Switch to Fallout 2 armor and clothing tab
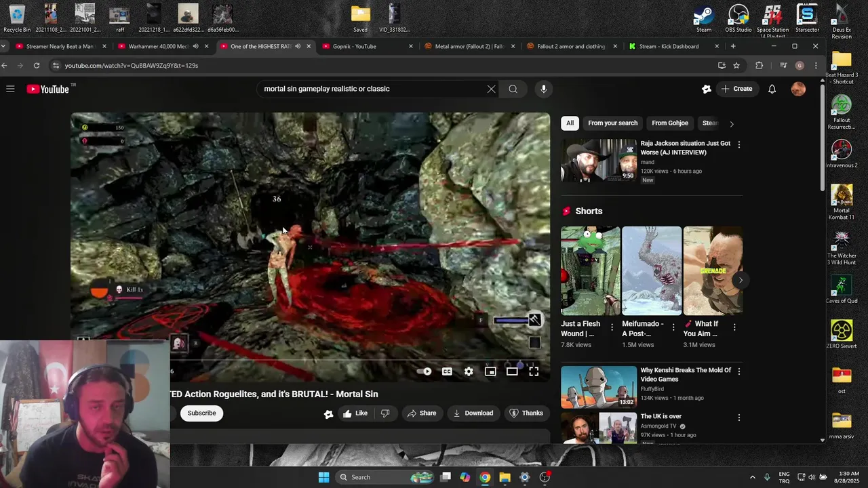Viewport: 868px width, 488px height. (571, 46)
